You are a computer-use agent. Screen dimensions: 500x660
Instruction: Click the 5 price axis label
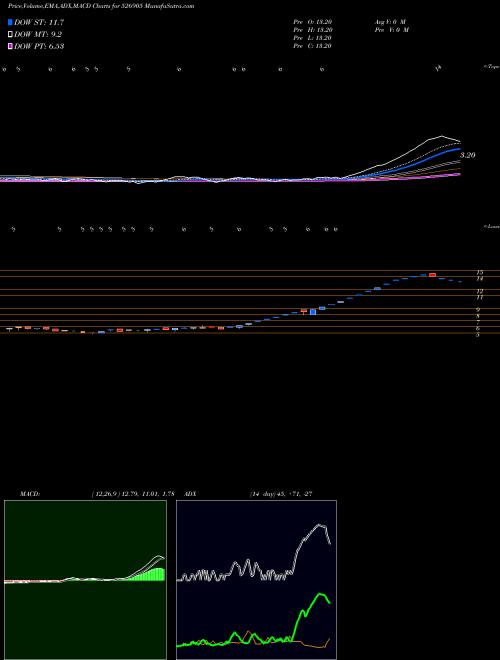tap(478, 335)
